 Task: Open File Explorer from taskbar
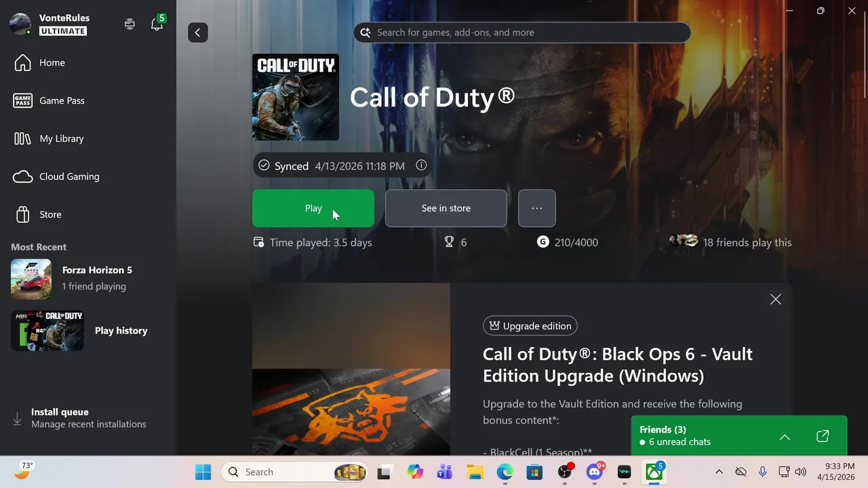(x=475, y=472)
